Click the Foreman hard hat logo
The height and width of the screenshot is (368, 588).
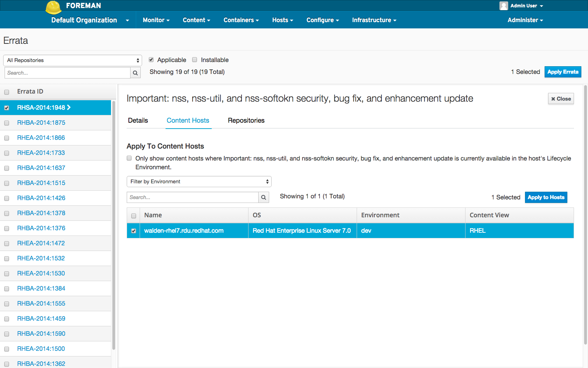coord(54,7)
